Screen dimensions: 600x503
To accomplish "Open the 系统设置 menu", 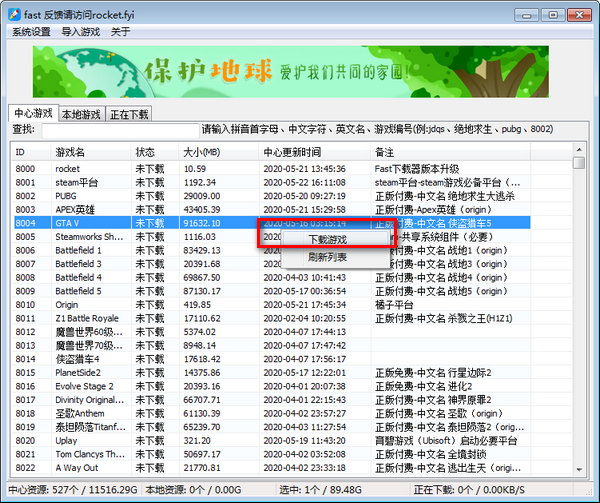I will tap(31, 32).
